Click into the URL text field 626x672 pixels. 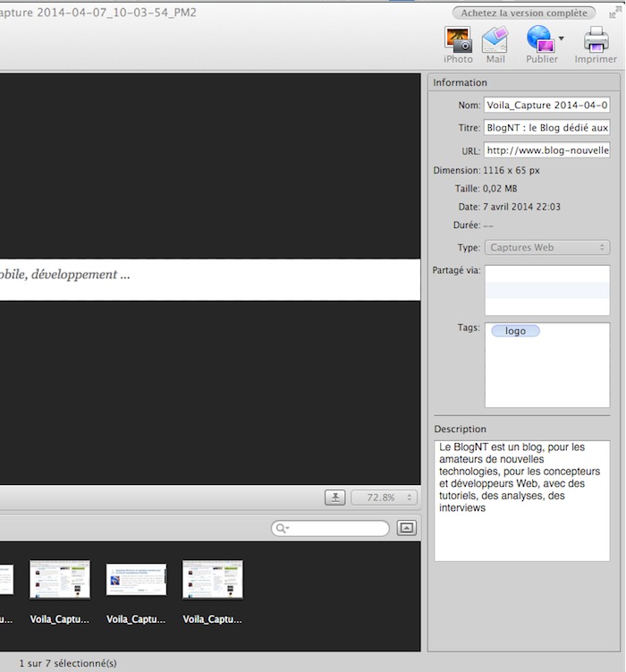(x=546, y=150)
